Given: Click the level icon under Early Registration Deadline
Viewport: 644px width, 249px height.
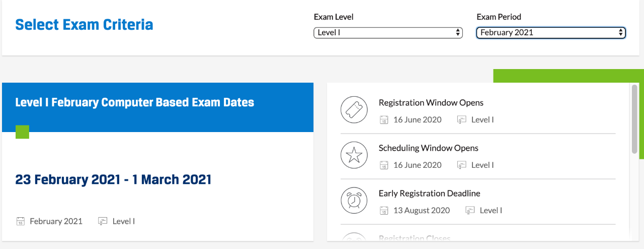Looking at the screenshot, I should click(470, 211).
